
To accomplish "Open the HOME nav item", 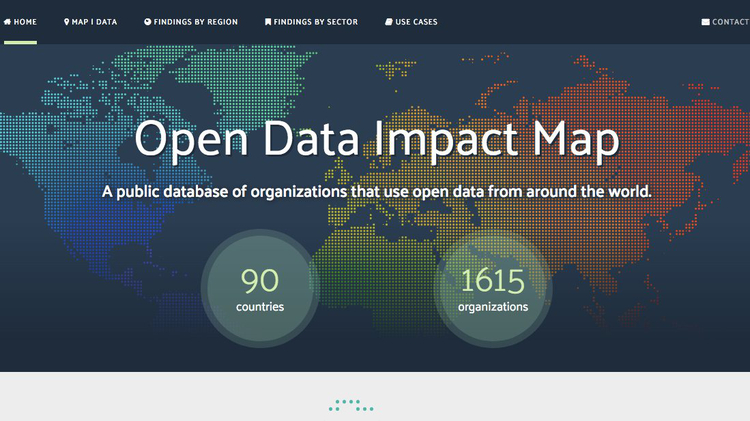I will [x=20, y=22].
